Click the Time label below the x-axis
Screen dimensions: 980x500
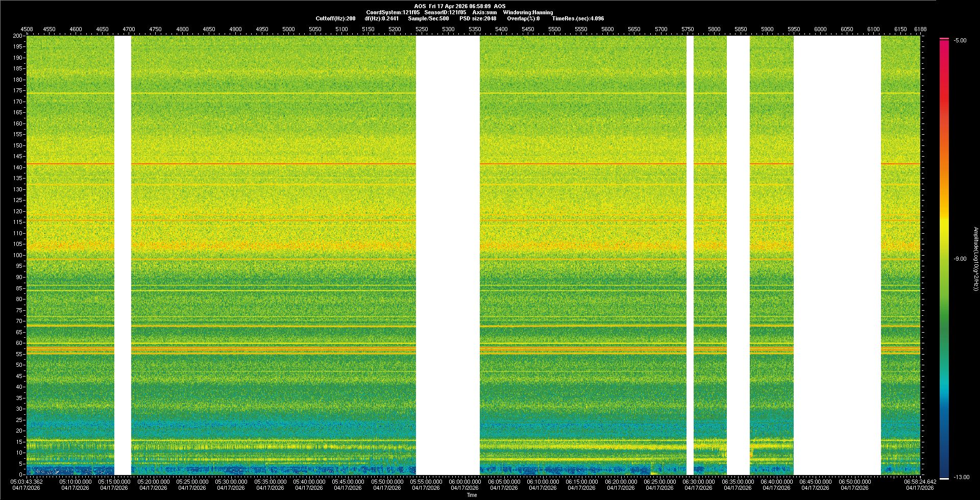[472, 495]
